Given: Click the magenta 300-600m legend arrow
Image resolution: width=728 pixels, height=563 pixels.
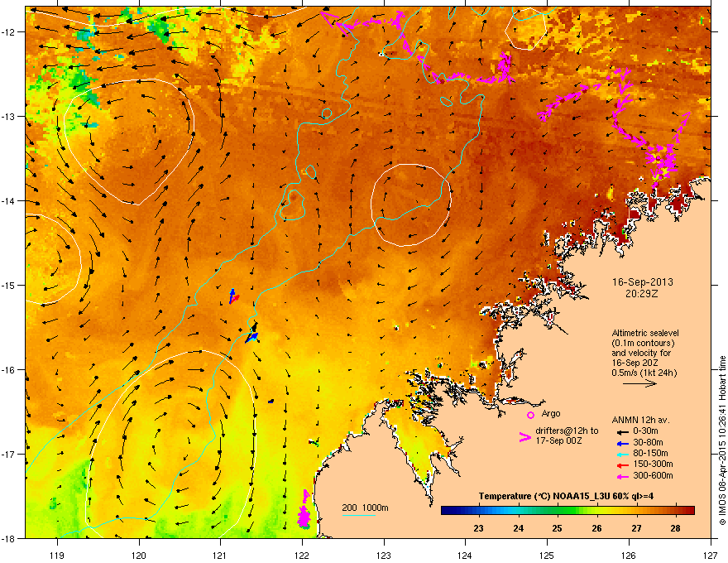Looking at the screenshot, I should pyautogui.click(x=622, y=477).
